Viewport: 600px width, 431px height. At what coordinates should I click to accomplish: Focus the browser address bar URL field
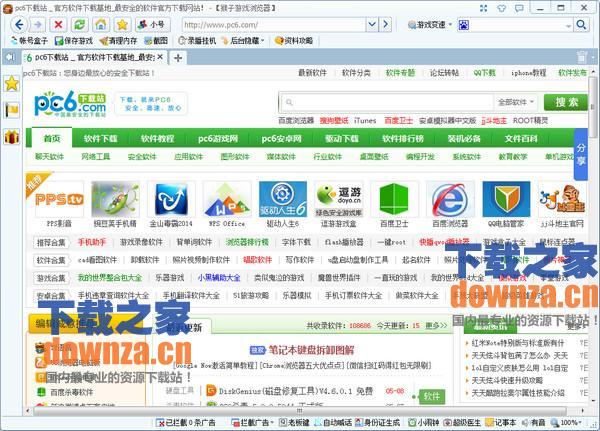point(274,25)
